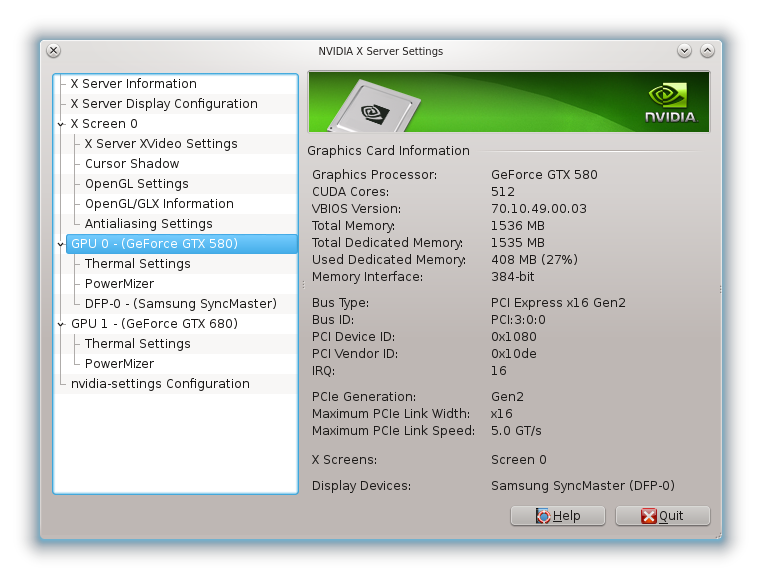Click the Help button
This screenshot has height=579, width=762.
558,516
